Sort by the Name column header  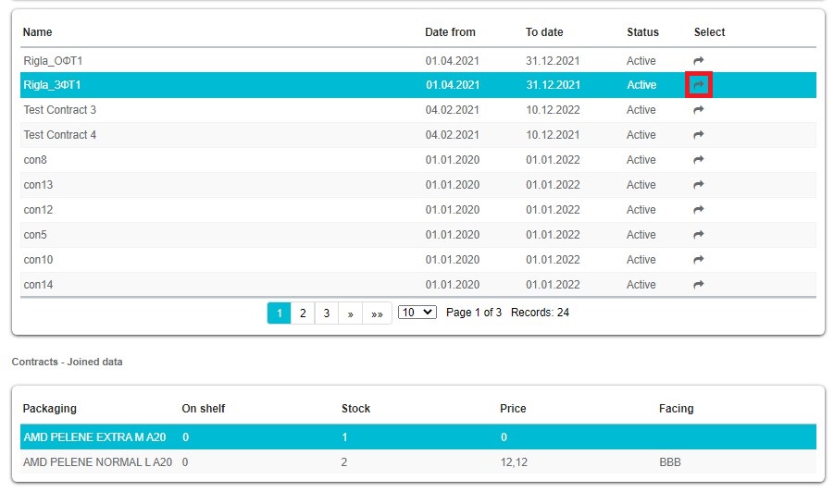coord(38,32)
